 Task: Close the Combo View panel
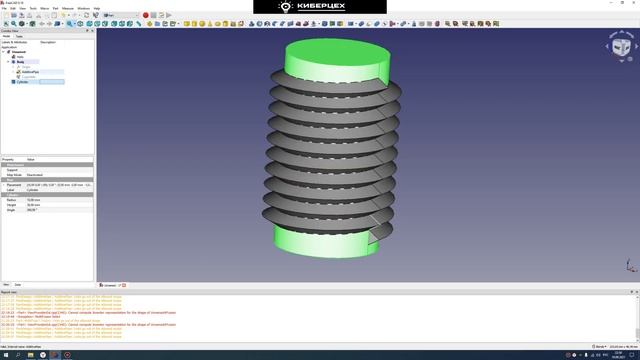92,31
